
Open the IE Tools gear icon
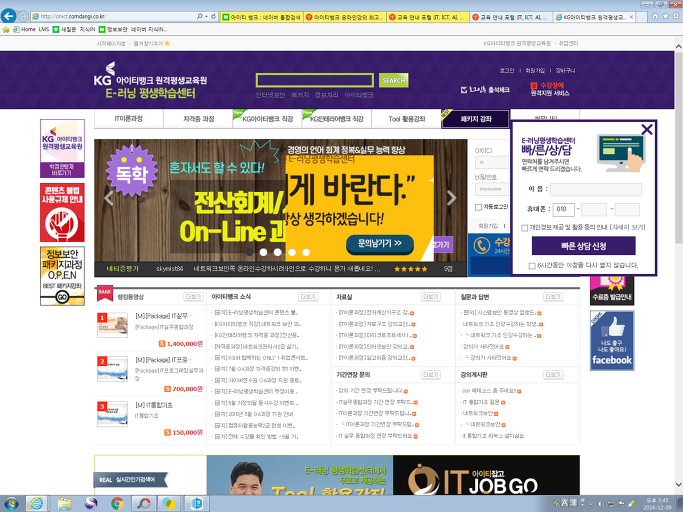click(675, 16)
